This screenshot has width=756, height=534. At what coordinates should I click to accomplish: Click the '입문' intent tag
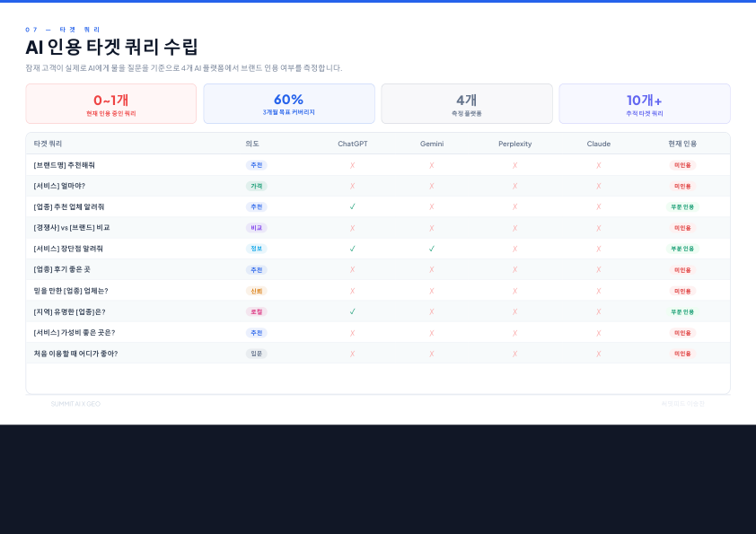click(257, 354)
